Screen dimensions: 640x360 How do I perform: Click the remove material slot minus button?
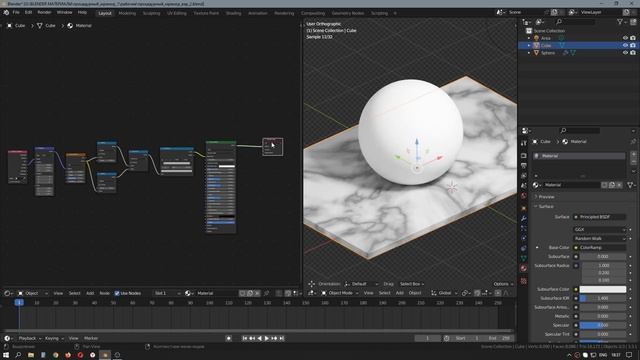point(633,162)
